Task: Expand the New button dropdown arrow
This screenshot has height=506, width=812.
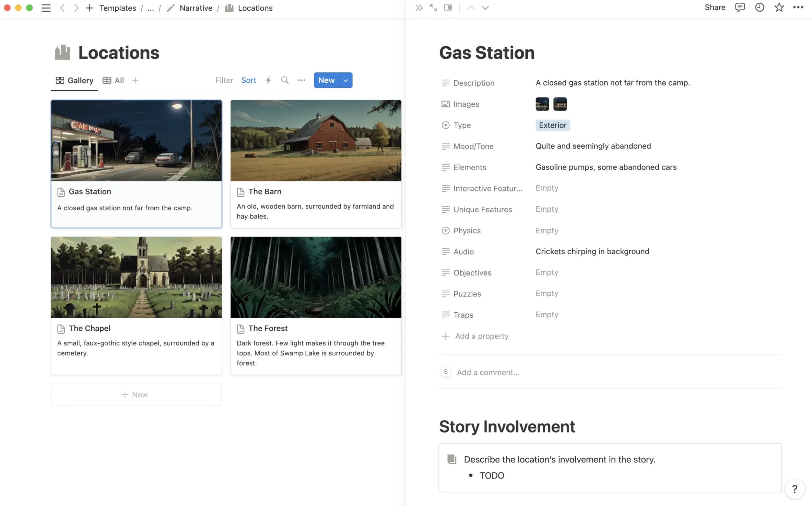Action: click(346, 80)
